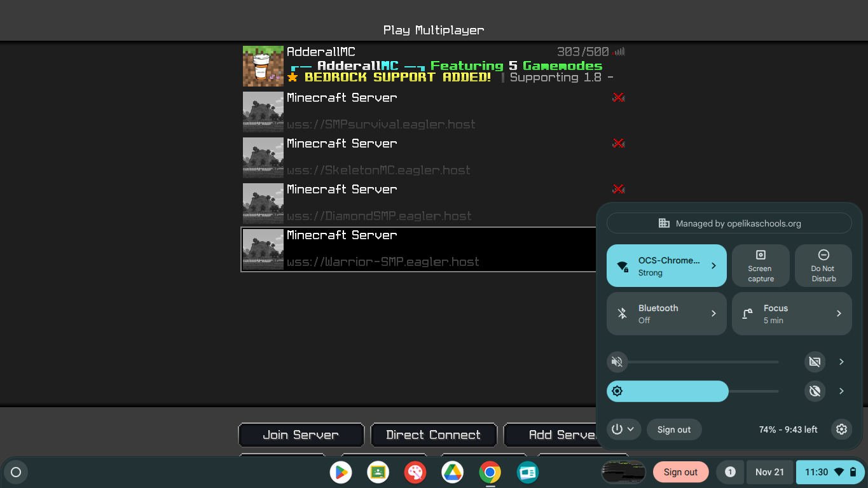Viewport: 868px width, 488px height.
Task: Open Google Drive from the shelf
Action: [452, 472]
